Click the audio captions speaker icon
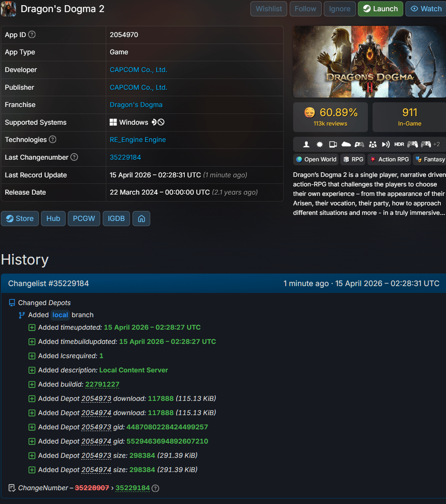This screenshot has width=446, height=504. click(386, 144)
